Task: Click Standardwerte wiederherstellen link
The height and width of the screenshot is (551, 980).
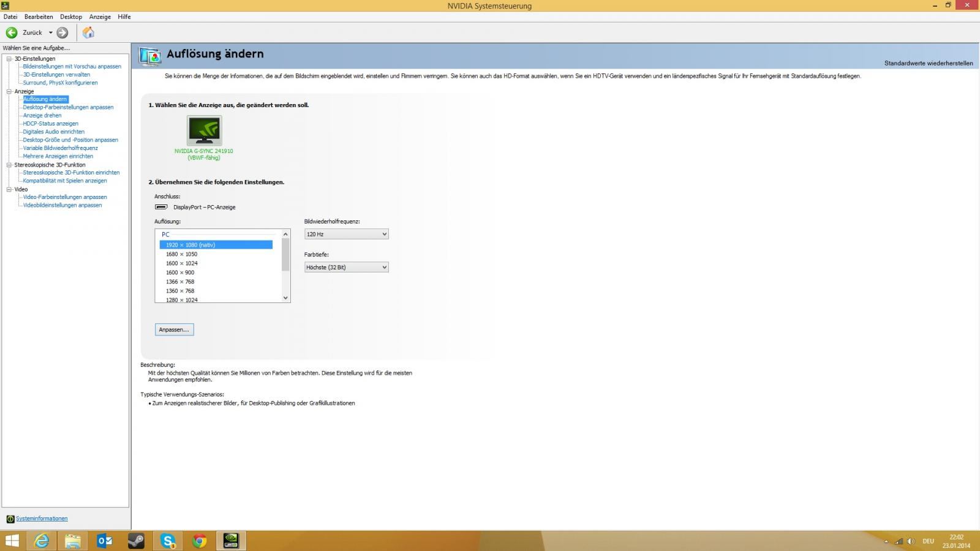Action: click(x=929, y=63)
